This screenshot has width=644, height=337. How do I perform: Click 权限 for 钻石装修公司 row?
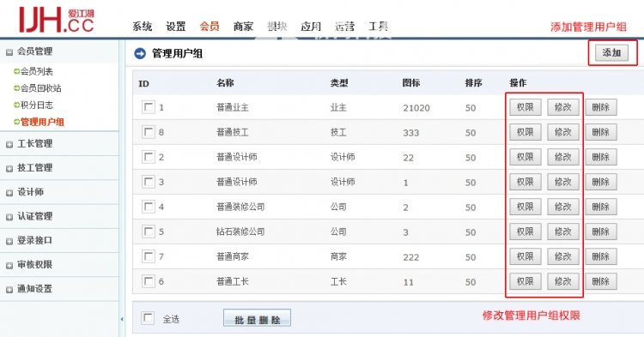click(x=526, y=232)
